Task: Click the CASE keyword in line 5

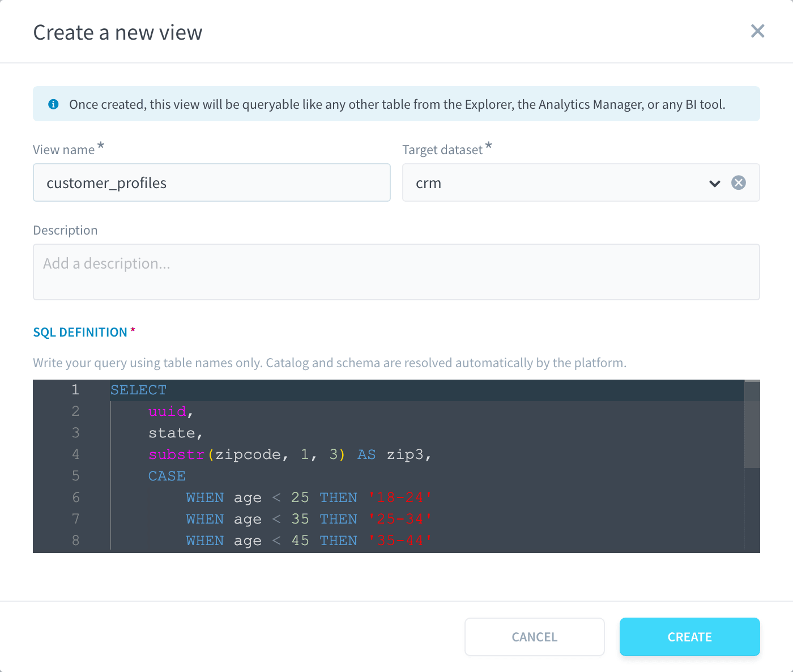Action: [167, 476]
